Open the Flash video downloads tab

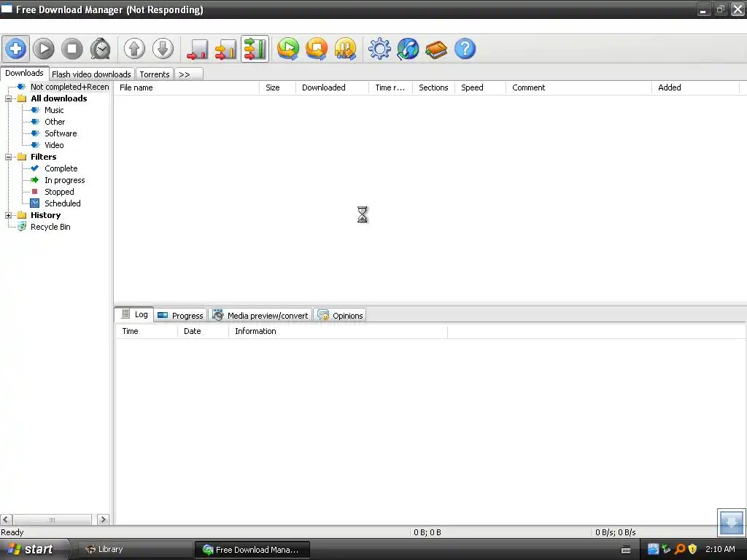[91, 74]
